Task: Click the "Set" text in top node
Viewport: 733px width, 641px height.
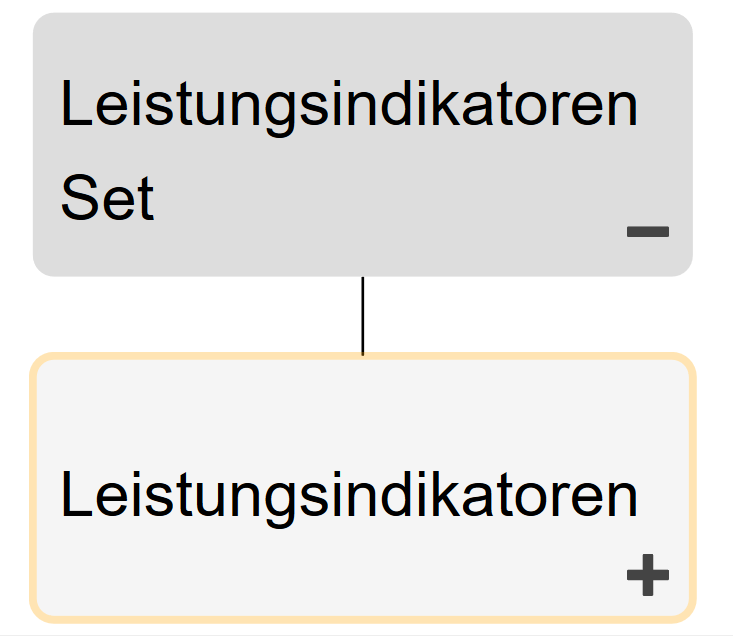Action: tap(107, 199)
